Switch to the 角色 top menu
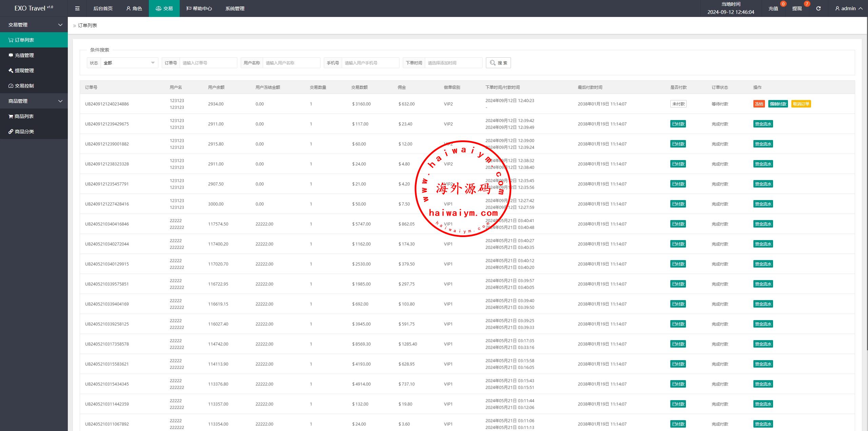 coord(134,8)
